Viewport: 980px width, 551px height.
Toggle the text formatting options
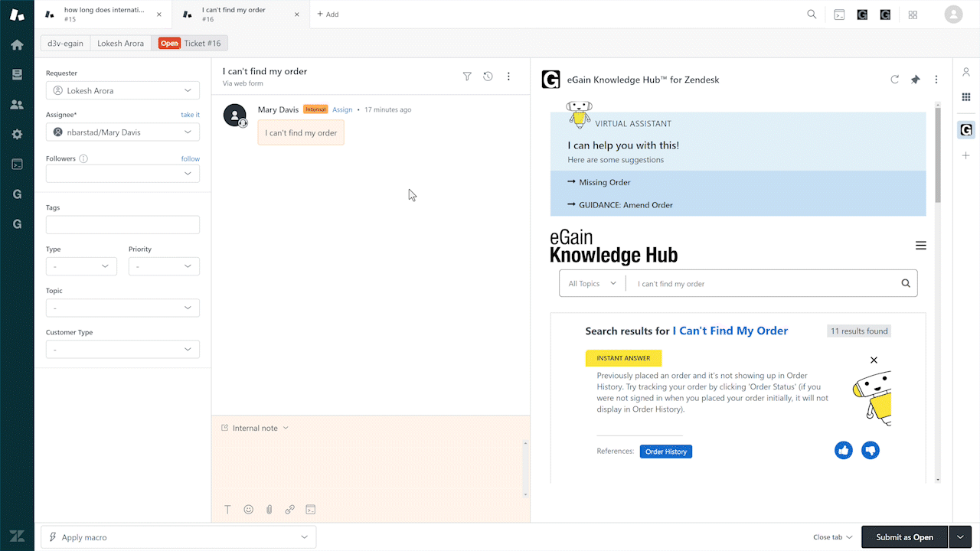tap(227, 510)
